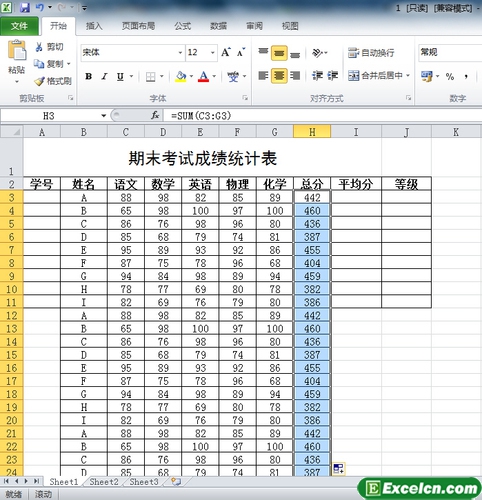Click the Wrap Text icon

coord(354,53)
